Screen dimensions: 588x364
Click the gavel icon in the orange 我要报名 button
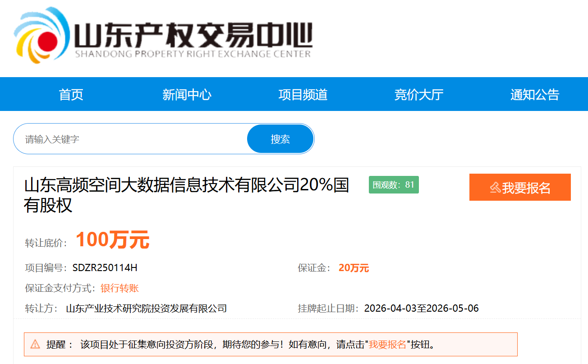[495, 188]
